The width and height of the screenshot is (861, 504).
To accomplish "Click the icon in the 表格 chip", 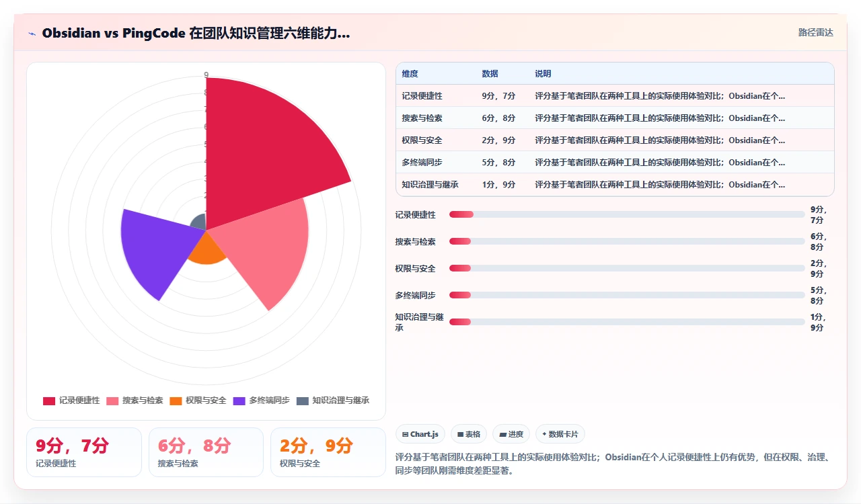I will pyautogui.click(x=460, y=435).
